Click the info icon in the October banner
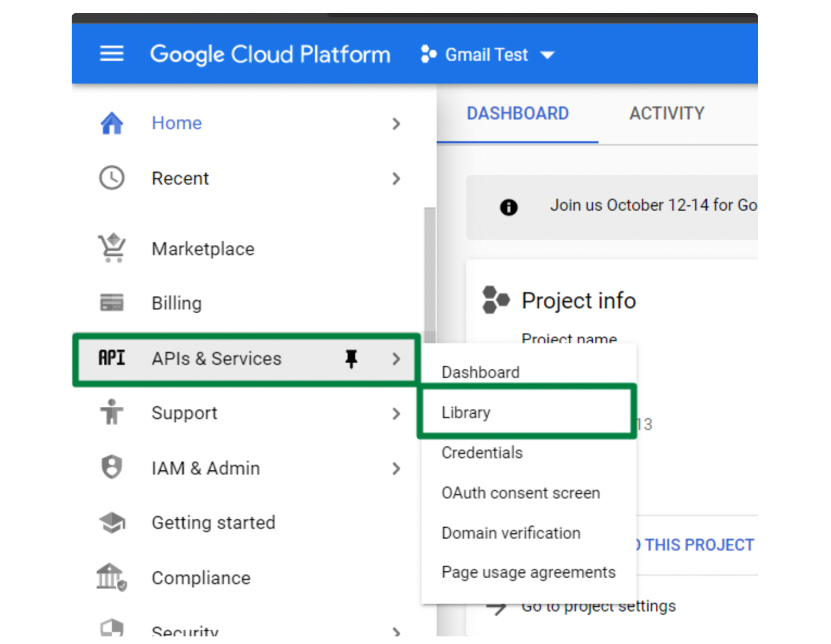Screen dimensions: 831x644 tap(509, 207)
